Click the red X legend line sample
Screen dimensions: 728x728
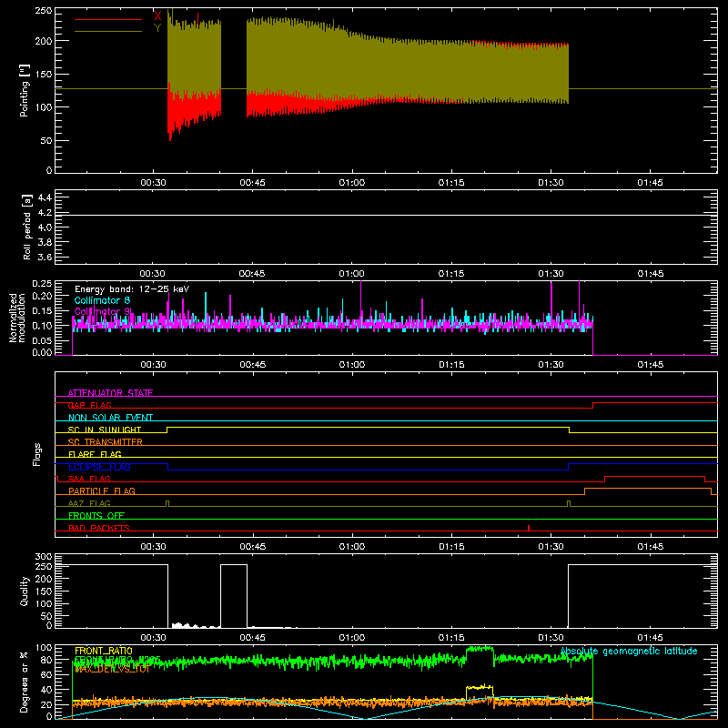tap(108, 19)
